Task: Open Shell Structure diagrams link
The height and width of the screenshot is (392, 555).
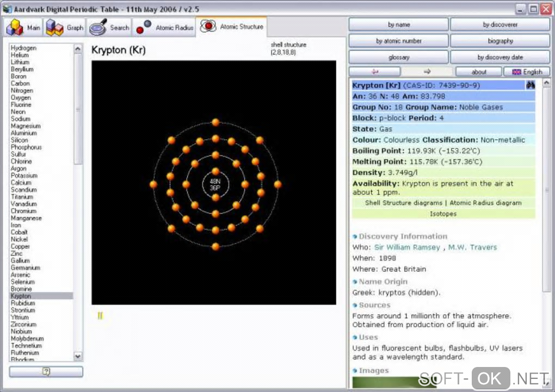Action: pyautogui.click(x=404, y=203)
